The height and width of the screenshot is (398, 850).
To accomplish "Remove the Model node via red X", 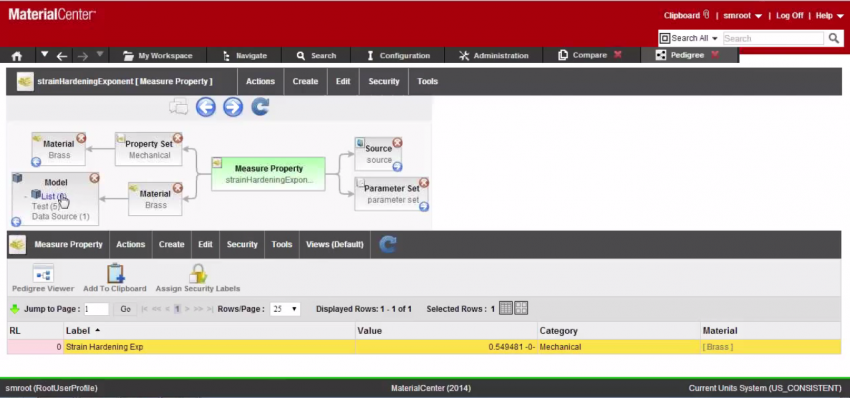I will point(94,178).
